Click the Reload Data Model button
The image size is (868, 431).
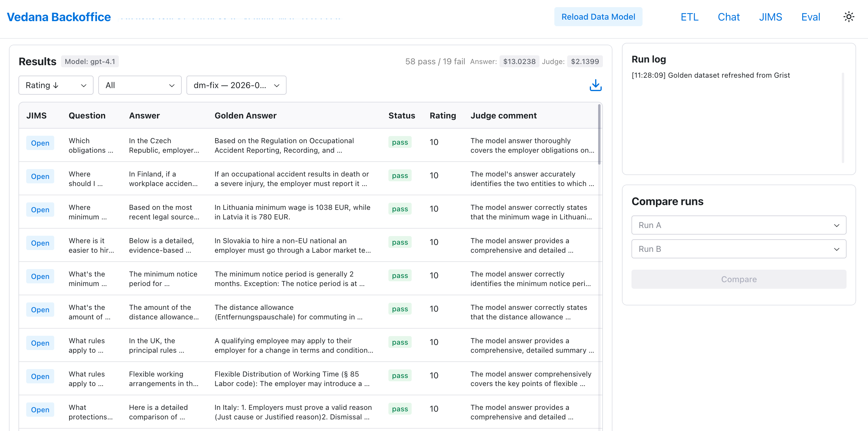598,17
